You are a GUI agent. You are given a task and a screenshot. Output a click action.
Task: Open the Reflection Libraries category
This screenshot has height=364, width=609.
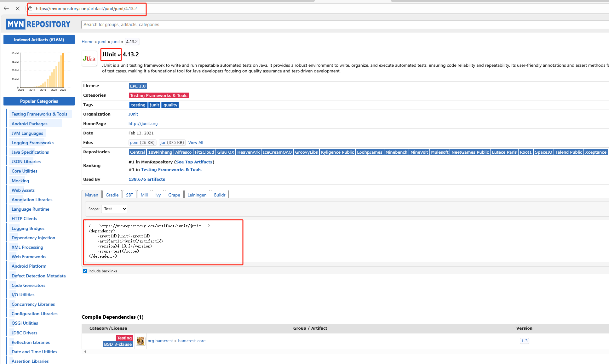[x=31, y=342]
